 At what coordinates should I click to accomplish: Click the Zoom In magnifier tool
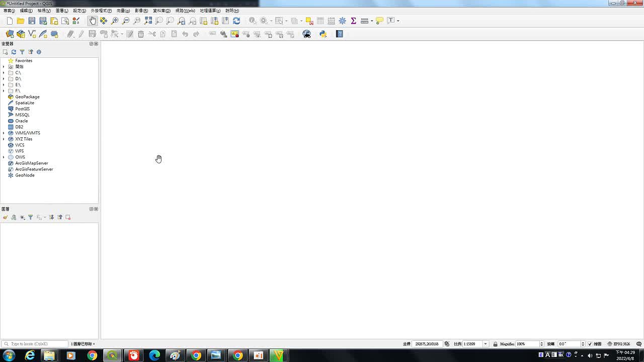pos(115,21)
